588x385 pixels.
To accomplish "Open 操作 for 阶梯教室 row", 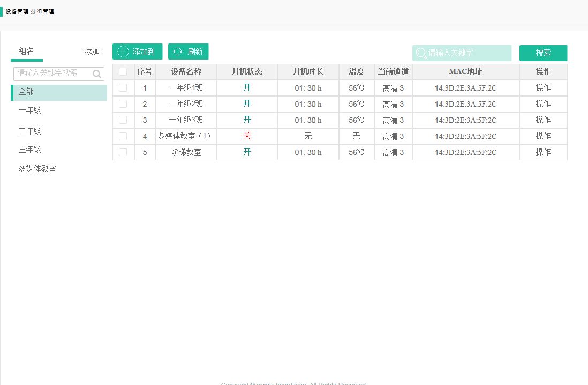I will [543, 152].
